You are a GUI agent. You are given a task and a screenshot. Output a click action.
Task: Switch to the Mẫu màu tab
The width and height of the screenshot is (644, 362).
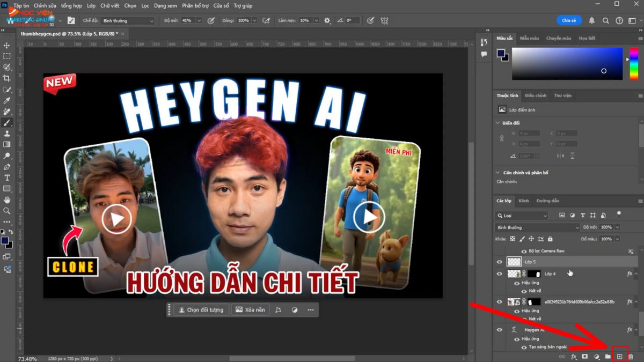tap(529, 38)
